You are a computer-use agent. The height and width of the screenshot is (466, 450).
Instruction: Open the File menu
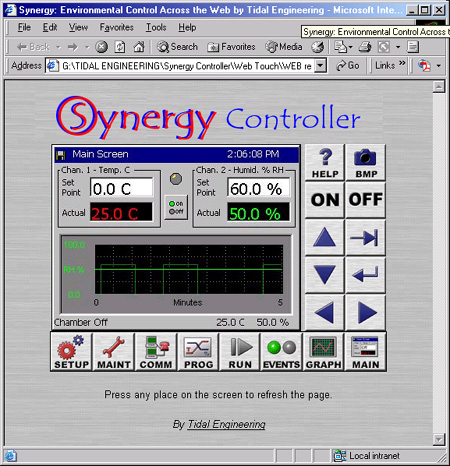click(x=24, y=27)
